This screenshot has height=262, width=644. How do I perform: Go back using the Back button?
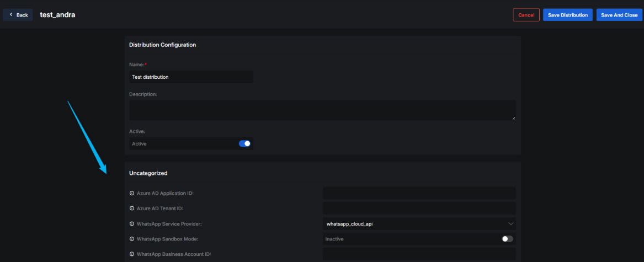(x=18, y=15)
